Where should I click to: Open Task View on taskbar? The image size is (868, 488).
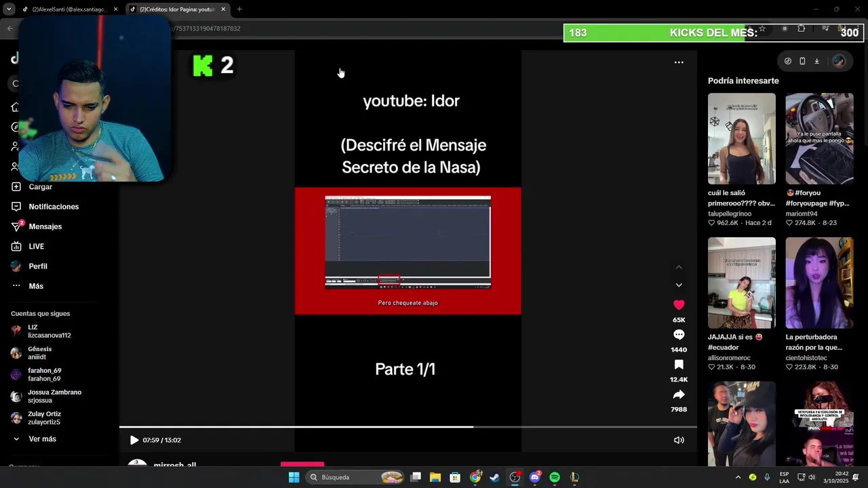(x=416, y=477)
